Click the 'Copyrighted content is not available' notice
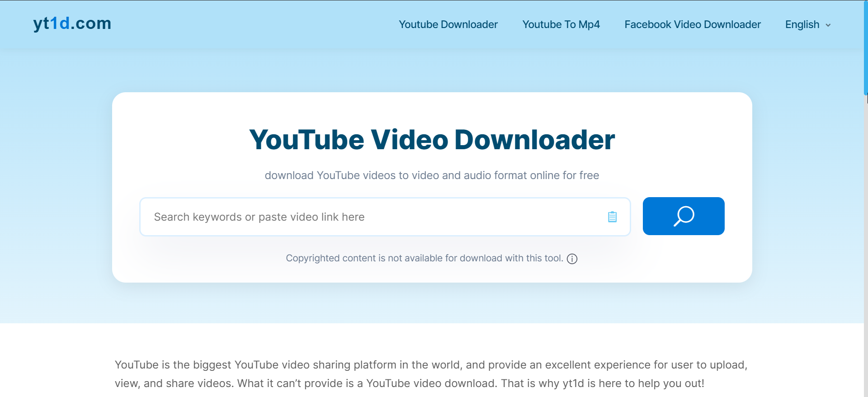The image size is (868, 397). [x=425, y=258]
